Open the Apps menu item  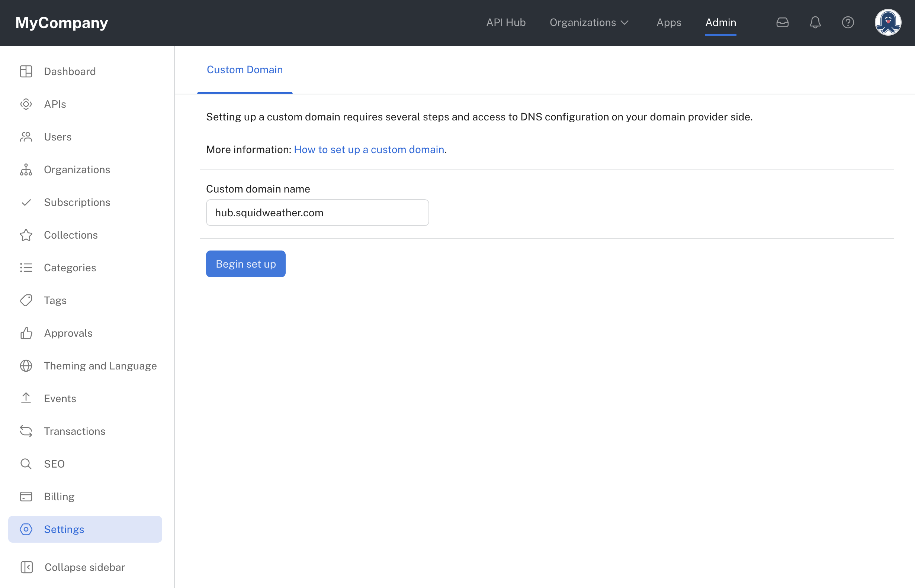[x=668, y=23]
